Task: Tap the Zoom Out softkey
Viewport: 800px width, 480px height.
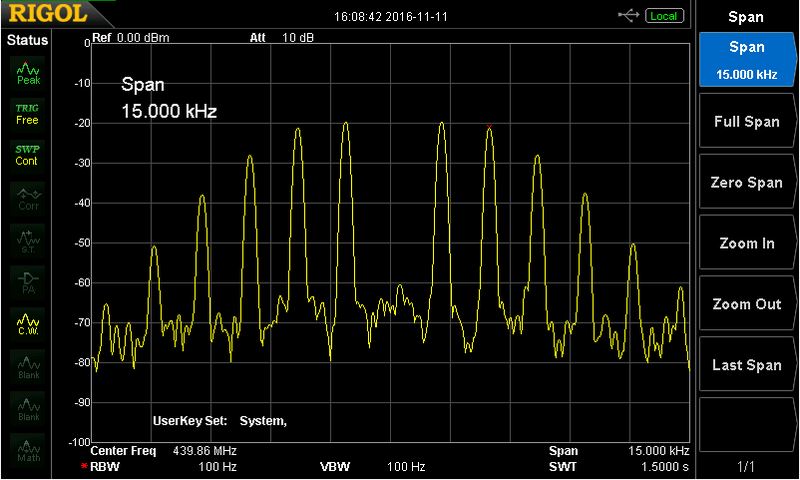Action: (746, 304)
